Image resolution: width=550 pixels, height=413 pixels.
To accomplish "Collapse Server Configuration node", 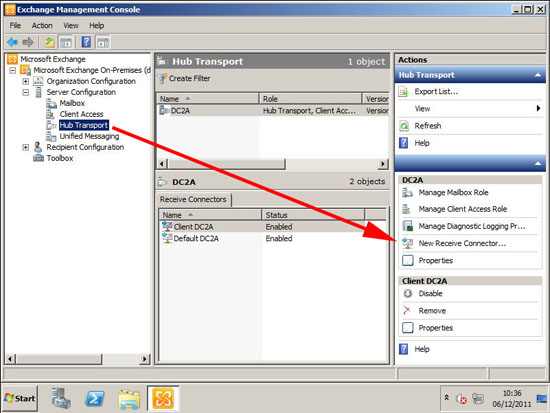I will point(26,92).
